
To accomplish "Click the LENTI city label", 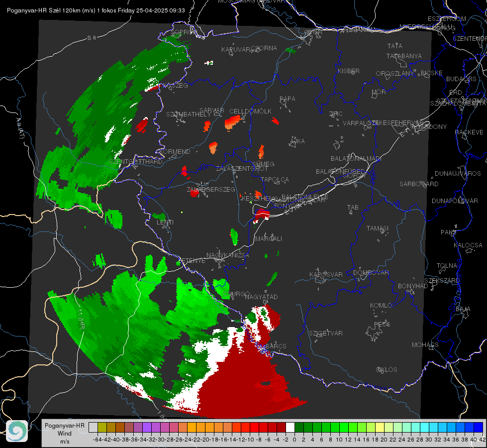I will (165, 223).
